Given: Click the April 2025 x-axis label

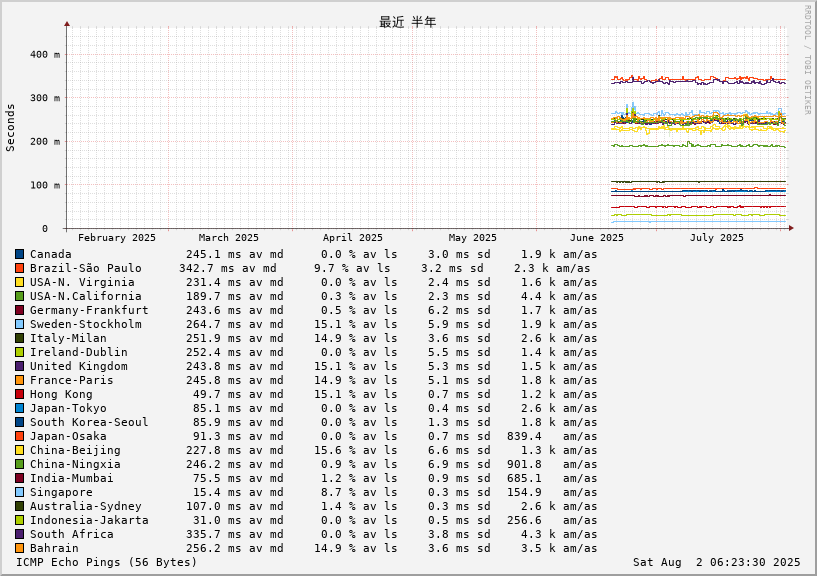Looking at the screenshot, I should tap(353, 238).
